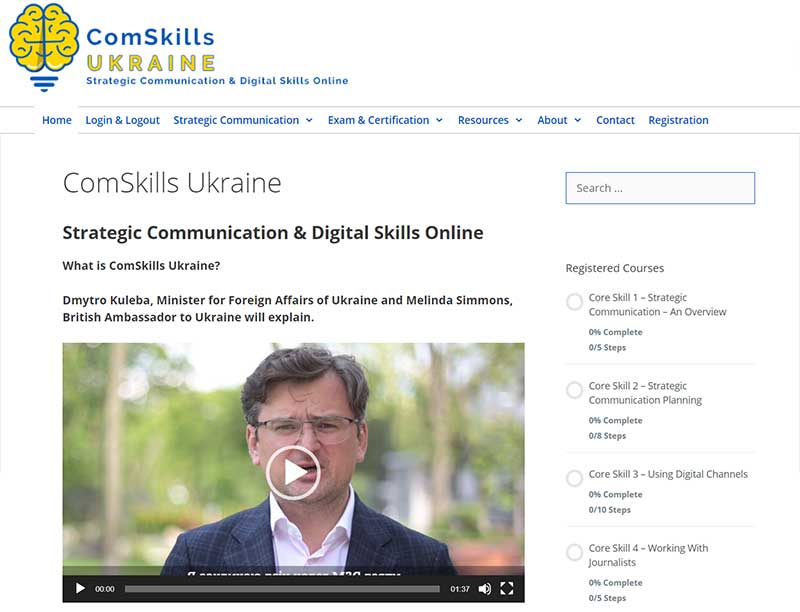The width and height of the screenshot is (800, 612).
Task: Click the 0/8 Steps text
Action: tap(607, 436)
